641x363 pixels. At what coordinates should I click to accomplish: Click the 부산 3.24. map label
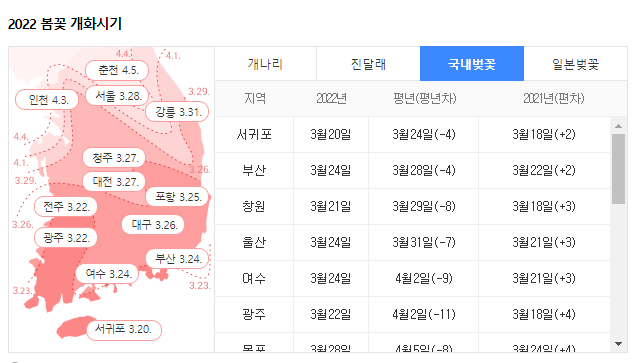click(x=177, y=259)
